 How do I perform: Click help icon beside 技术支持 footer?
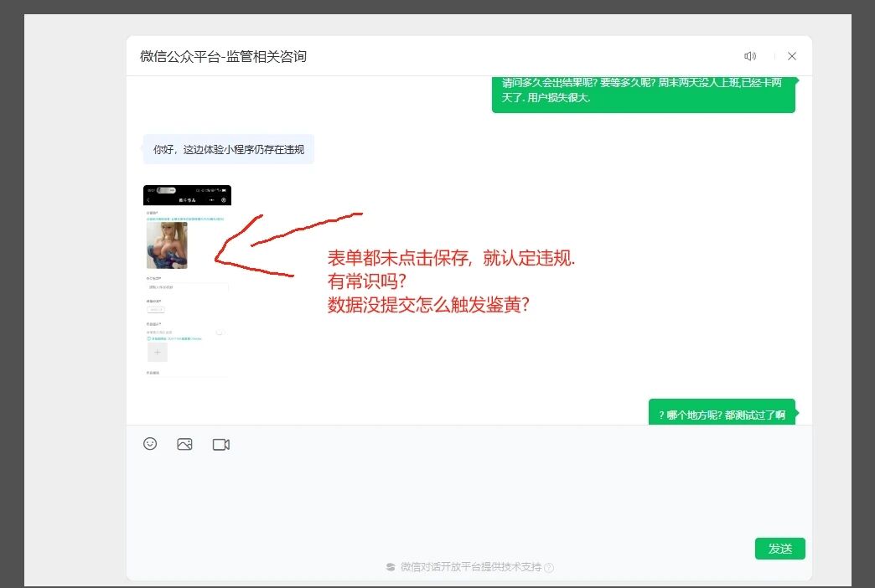tap(549, 567)
